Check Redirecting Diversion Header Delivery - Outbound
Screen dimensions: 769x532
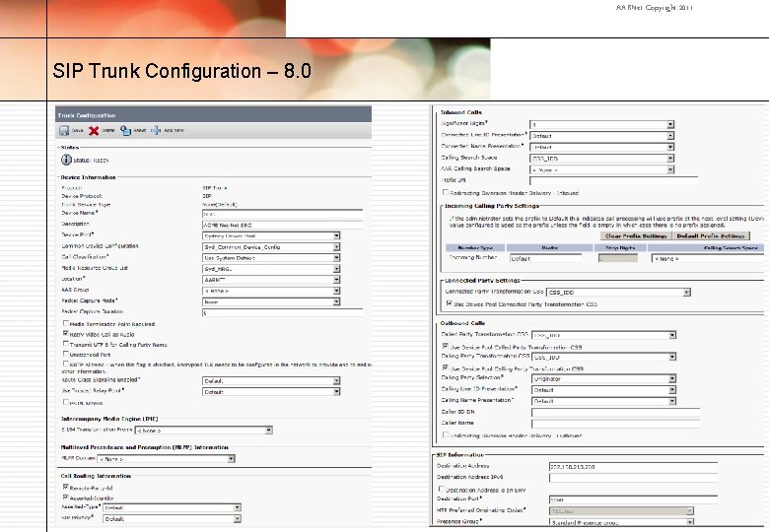point(446,434)
